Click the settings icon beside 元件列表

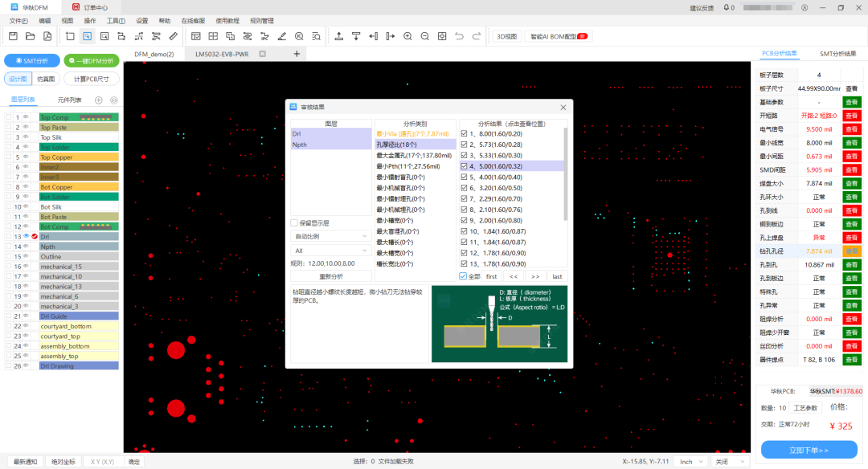tap(114, 100)
